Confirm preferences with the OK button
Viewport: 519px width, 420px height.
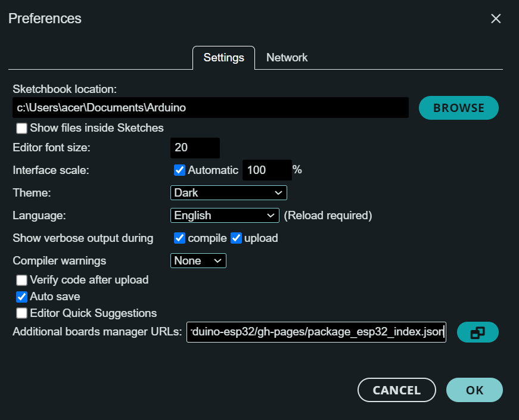(x=474, y=390)
